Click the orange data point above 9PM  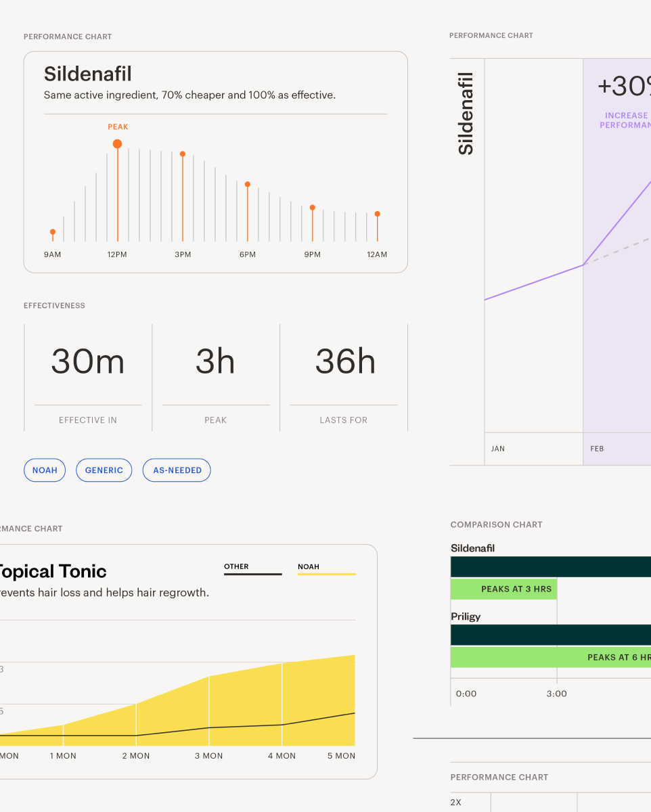tap(313, 207)
